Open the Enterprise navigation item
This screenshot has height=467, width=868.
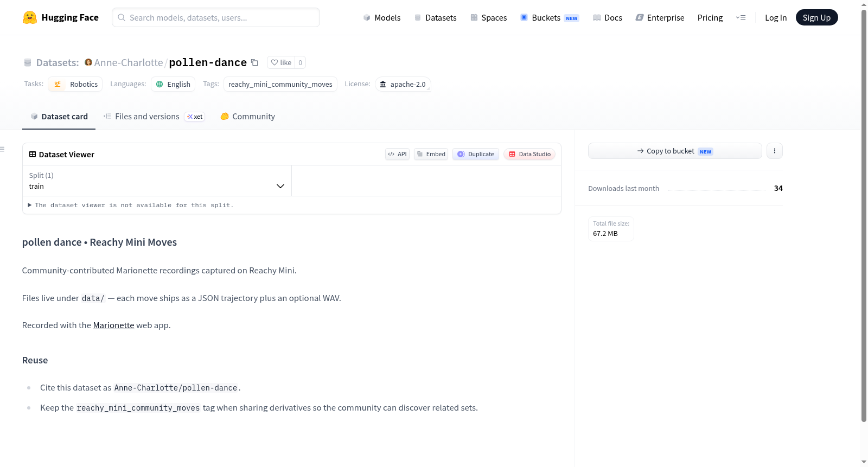click(x=660, y=17)
